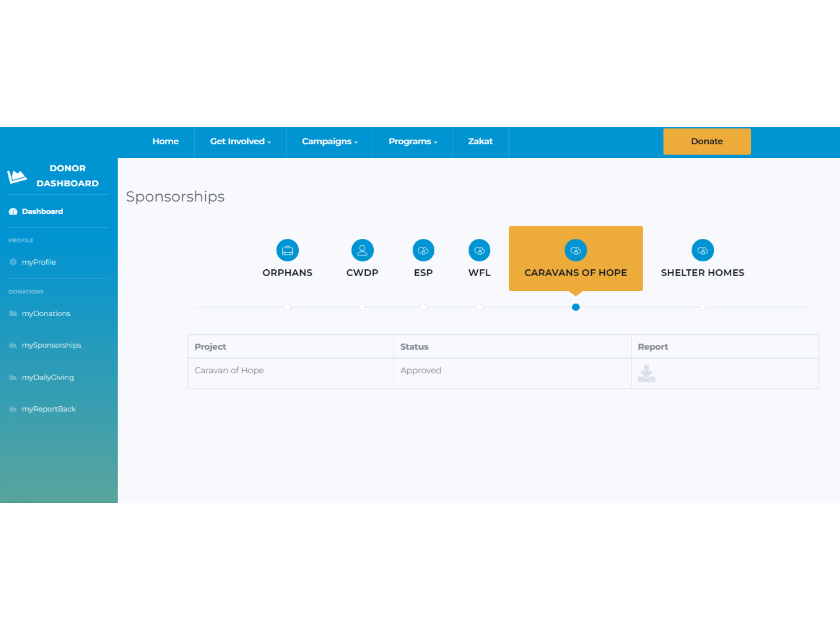
Task: Switch to the SHELTER HOMES tab label
Action: pos(702,273)
